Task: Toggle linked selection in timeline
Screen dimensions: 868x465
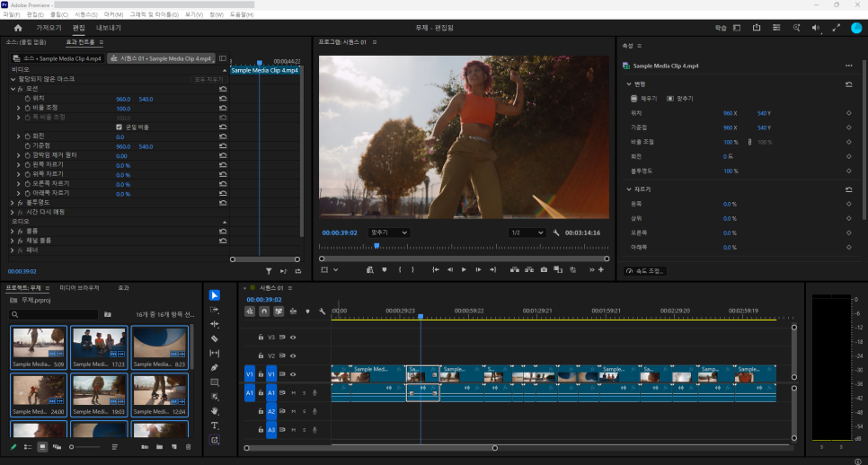Action: pos(279,311)
